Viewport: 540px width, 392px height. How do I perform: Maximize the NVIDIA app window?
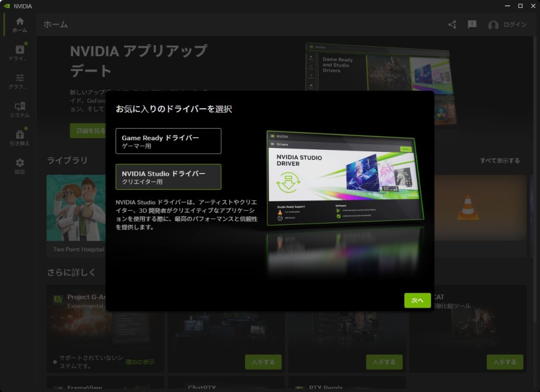[520, 6]
